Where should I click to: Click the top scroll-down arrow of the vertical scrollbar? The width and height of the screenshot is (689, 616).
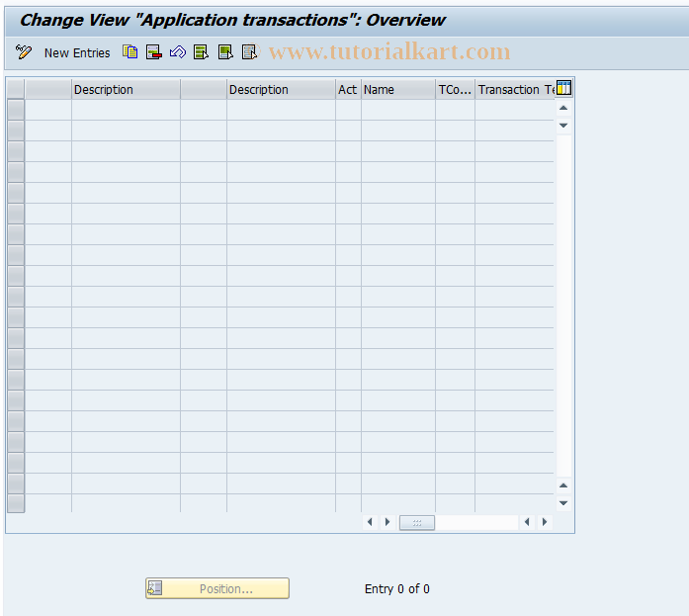tap(563, 126)
